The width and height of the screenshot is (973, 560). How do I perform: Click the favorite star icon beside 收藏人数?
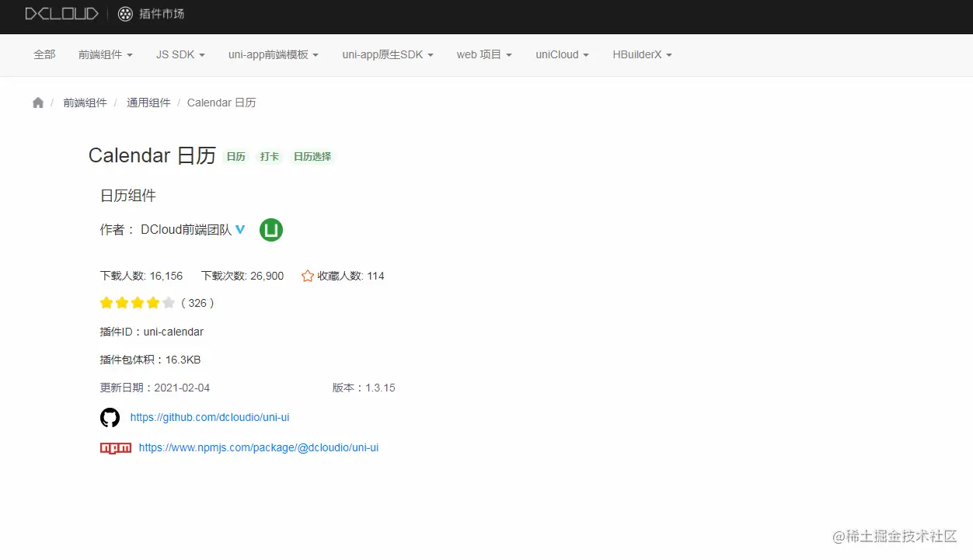(x=308, y=276)
